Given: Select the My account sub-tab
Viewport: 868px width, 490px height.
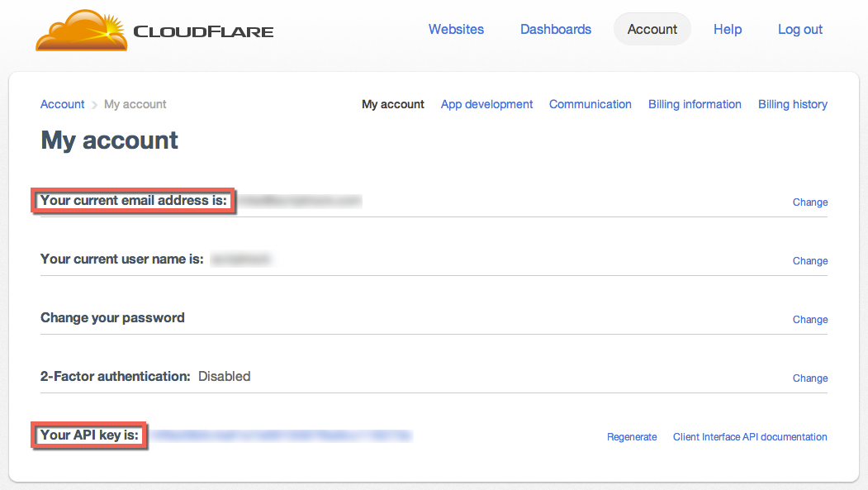Looking at the screenshot, I should coord(393,104).
